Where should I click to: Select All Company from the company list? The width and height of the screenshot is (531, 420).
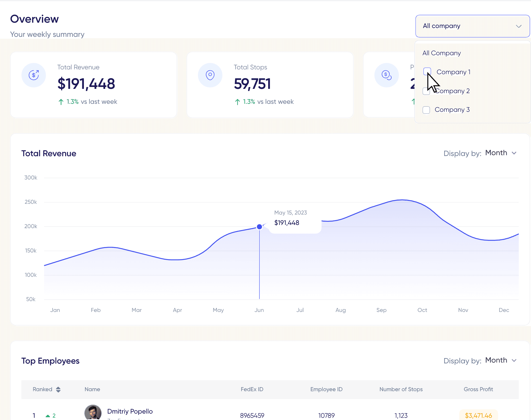pos(442,53)
